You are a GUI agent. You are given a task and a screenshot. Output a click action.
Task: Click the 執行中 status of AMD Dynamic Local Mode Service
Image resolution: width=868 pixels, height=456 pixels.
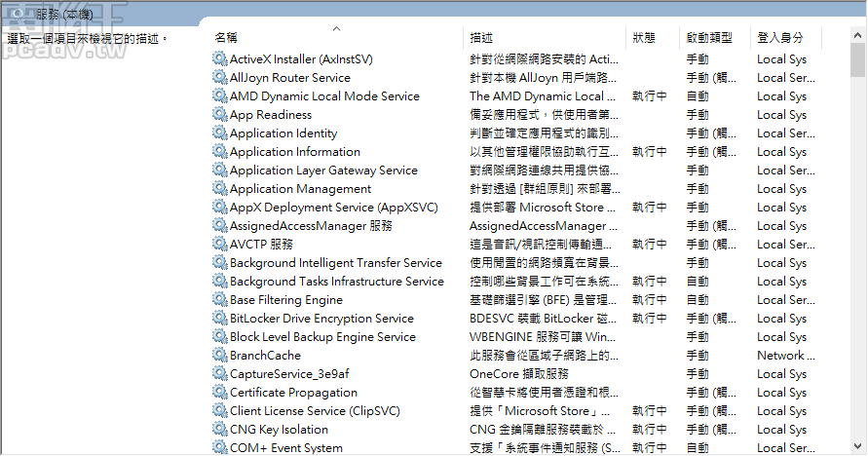point(650,96)
